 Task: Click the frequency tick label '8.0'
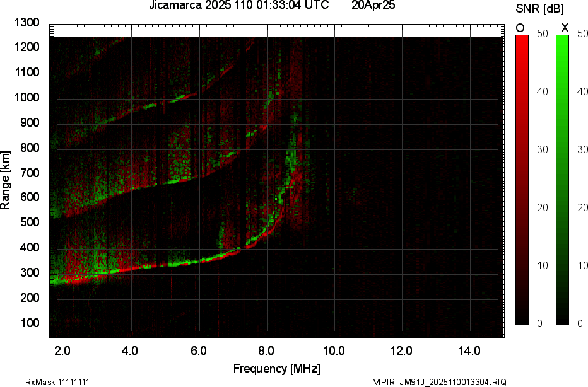266,350
